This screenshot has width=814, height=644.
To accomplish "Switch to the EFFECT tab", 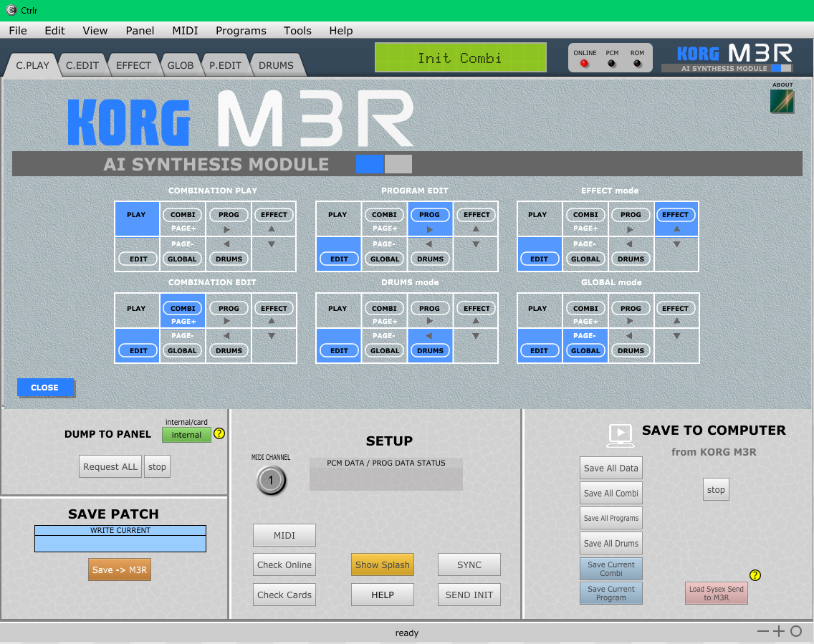I will click(x=133, y=65).
